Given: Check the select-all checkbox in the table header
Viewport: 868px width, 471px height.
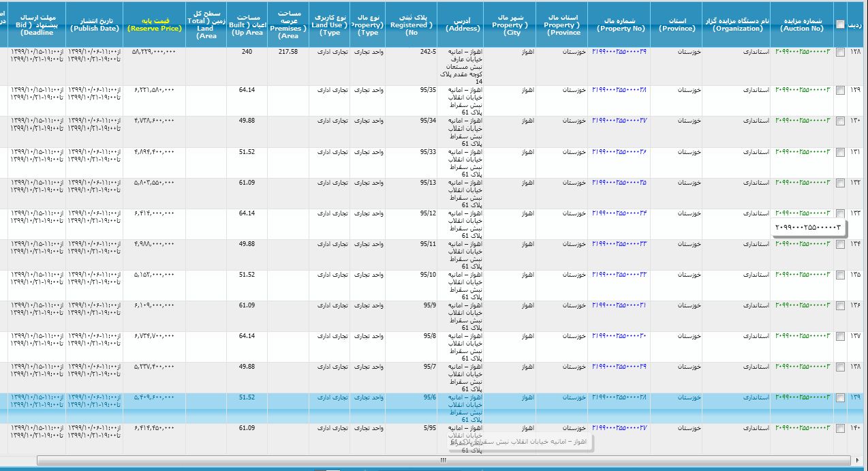Looking at the screenshot, I should [x=840, y=24].
